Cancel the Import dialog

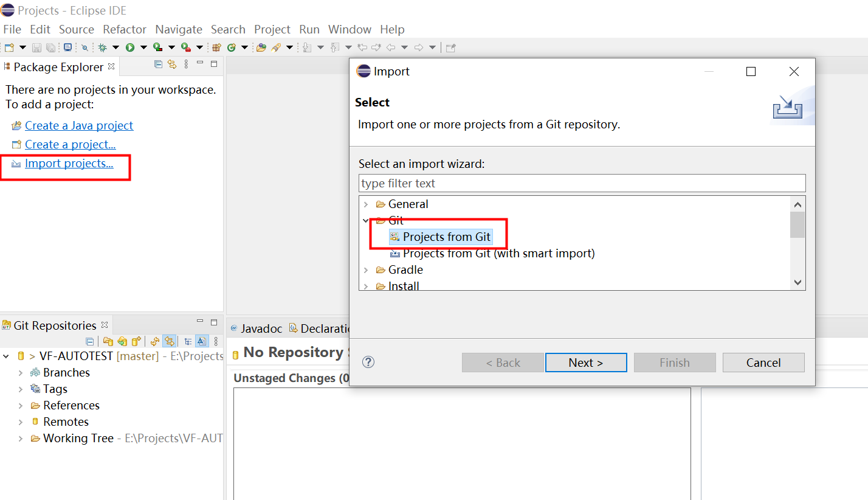click(763, 363)
